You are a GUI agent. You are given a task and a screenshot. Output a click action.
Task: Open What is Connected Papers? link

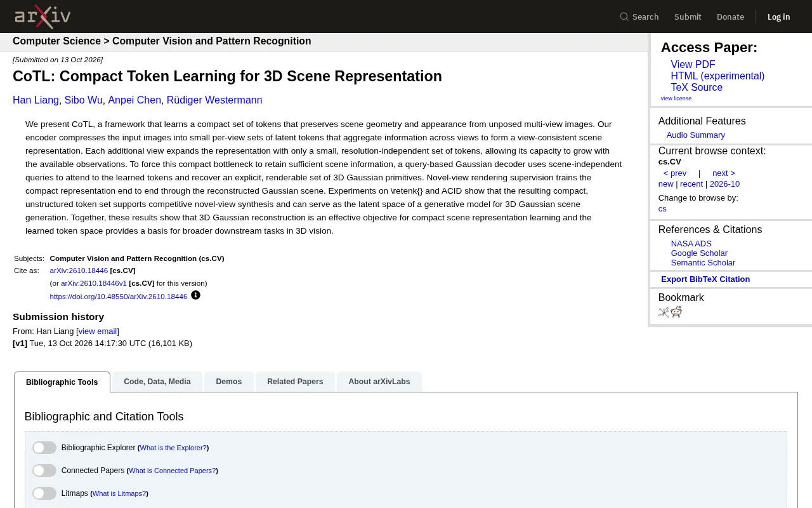172,471
